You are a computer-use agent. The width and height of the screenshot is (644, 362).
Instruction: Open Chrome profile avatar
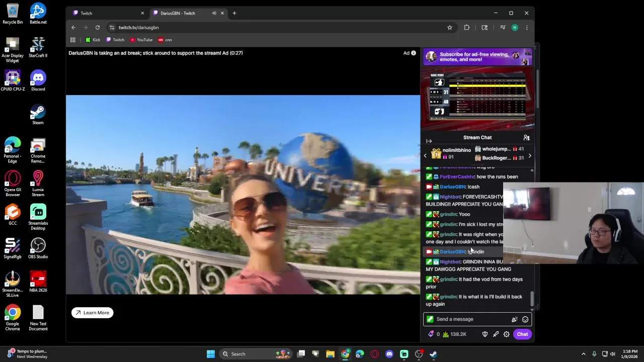pyautogui.click(x=515, y=28)
